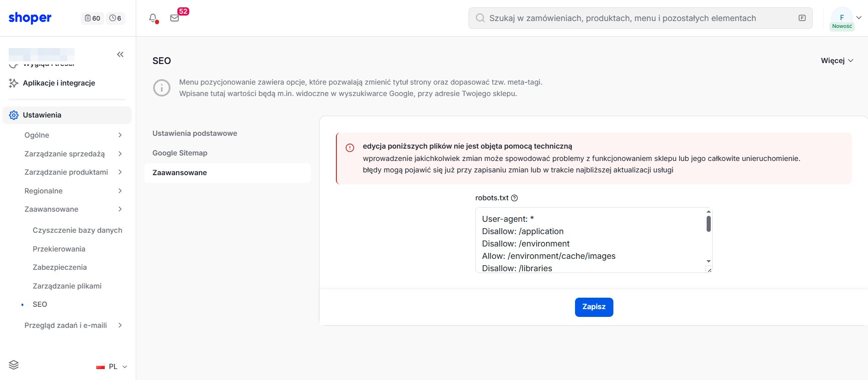
Task: Click the robots.txt field label
Action: 492,198
